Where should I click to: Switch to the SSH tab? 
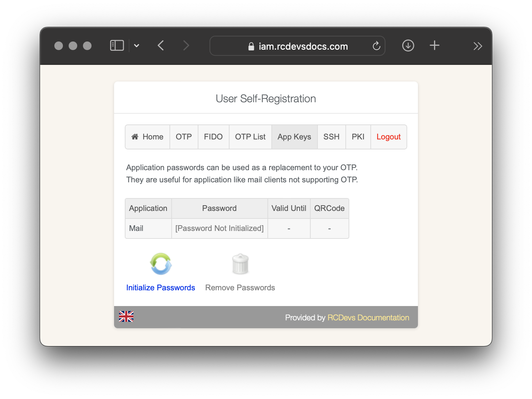click(x=331, y=137)
